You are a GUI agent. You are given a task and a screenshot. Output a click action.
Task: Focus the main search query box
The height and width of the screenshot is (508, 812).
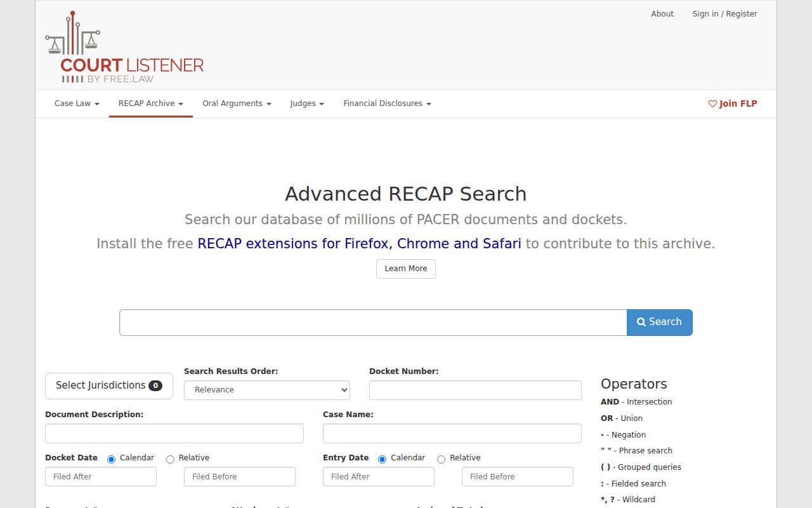point(373,323)
